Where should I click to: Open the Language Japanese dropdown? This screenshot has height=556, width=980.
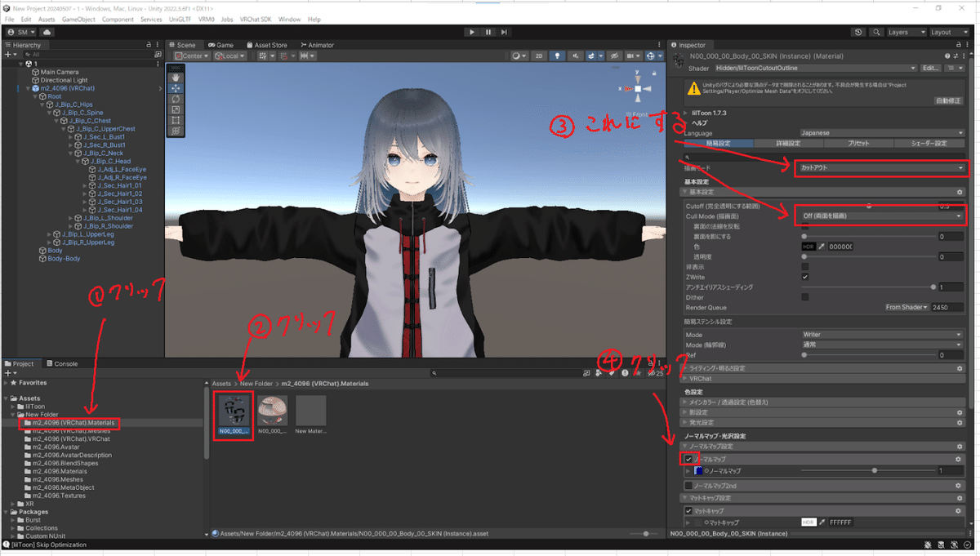[881, 132]
